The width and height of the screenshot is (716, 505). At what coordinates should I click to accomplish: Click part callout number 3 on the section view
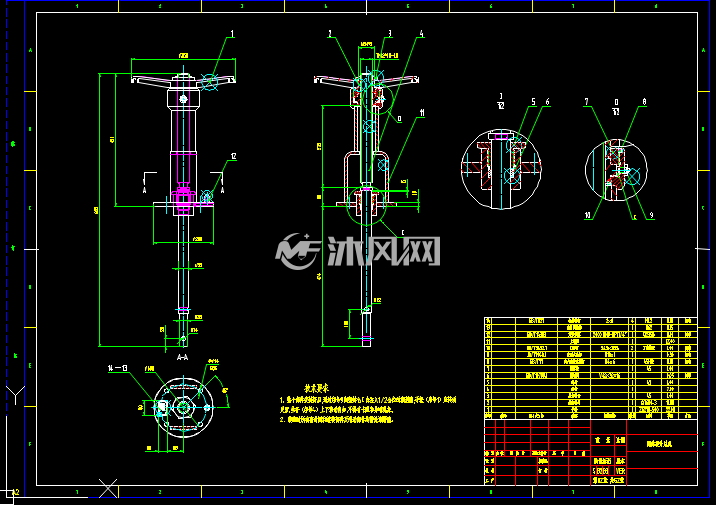tap(390, 33)
